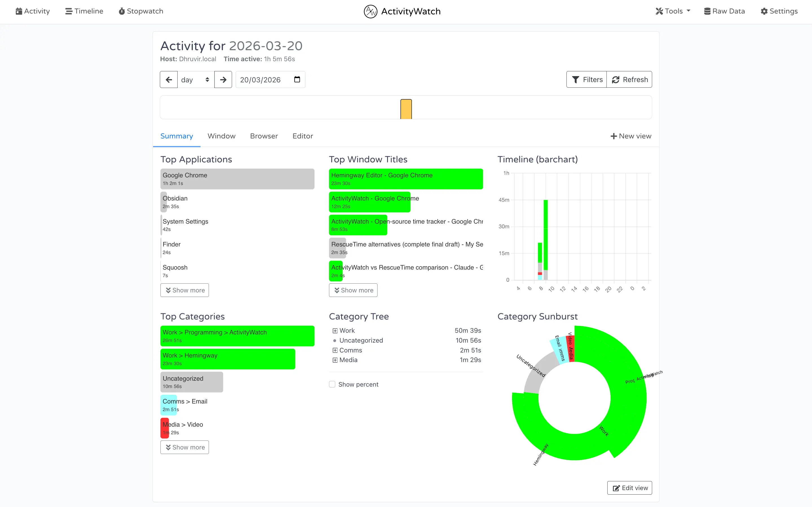The image size is (812, 507).
Task: Expand the Media category tree node
Action: point(335,360)
